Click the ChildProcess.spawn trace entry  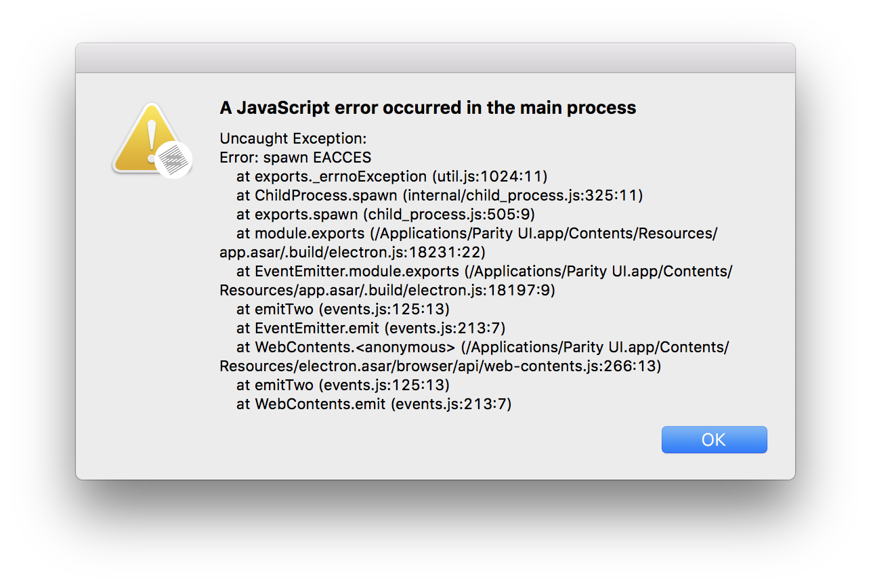pos(439,195)
